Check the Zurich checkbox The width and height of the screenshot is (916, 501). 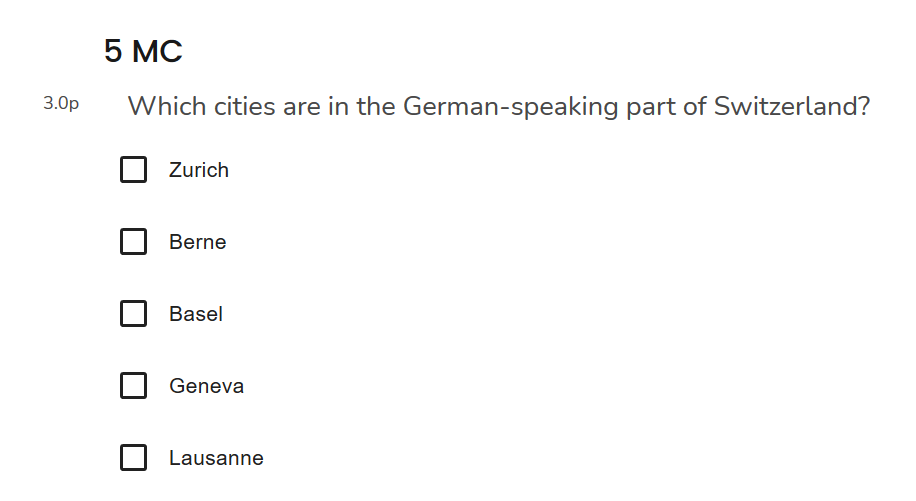tap(133, 170)
